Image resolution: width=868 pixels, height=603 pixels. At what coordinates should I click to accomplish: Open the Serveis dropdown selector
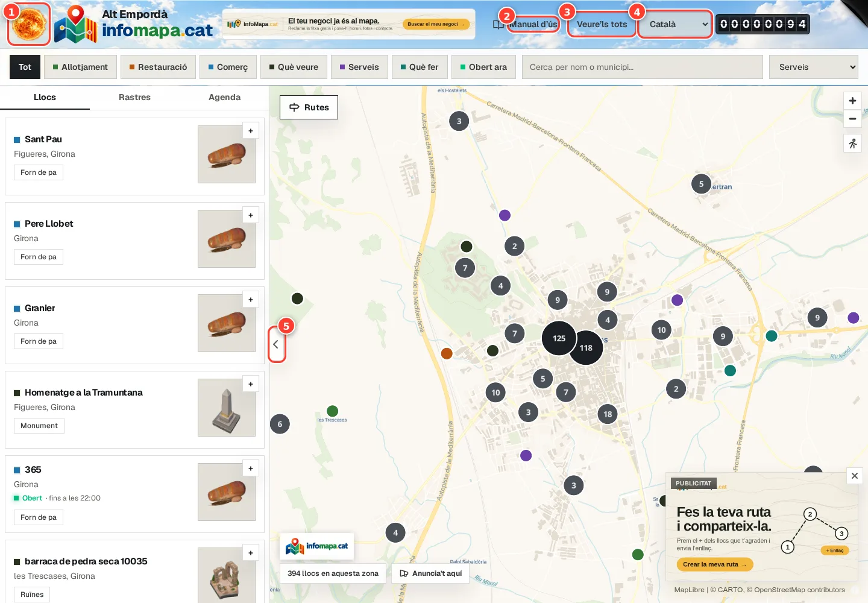tap(813, 67)
